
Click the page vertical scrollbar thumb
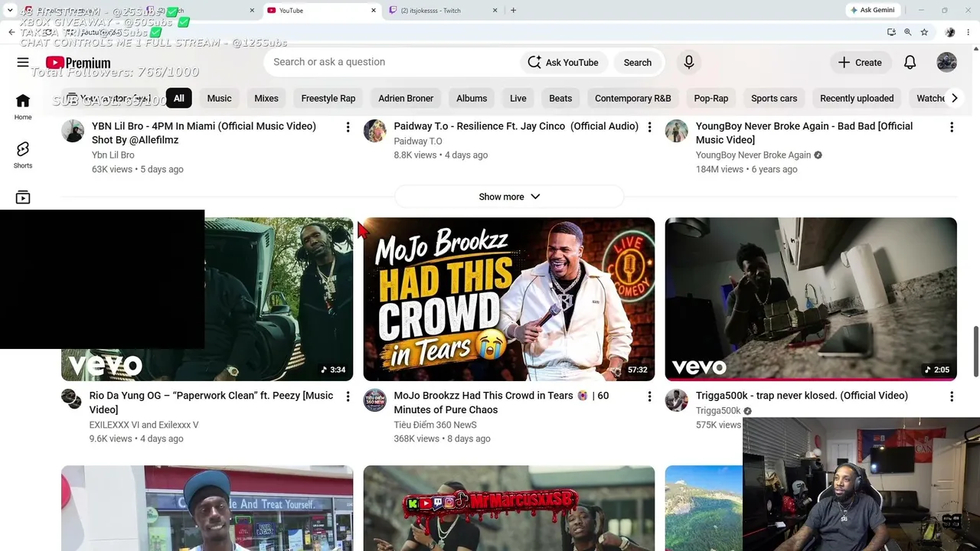(975, 351)
